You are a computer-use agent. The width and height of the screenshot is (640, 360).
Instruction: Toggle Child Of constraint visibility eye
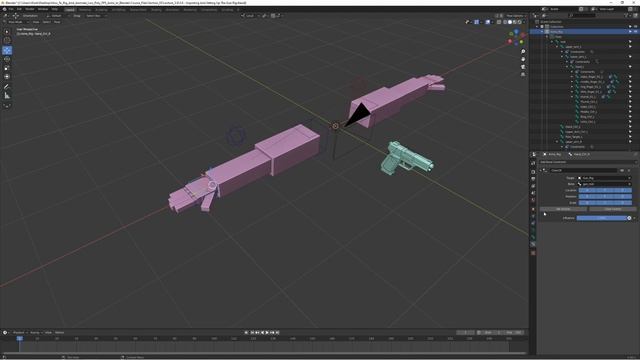pyautogui.click(x=622, y=170)
